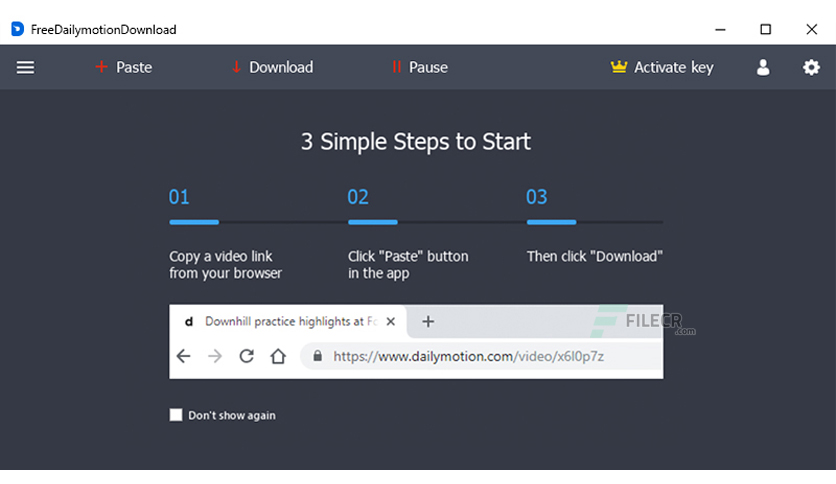
Task: Click 'Then click "Download"' text
Action: pyautogui.click(x=594, y=256)
